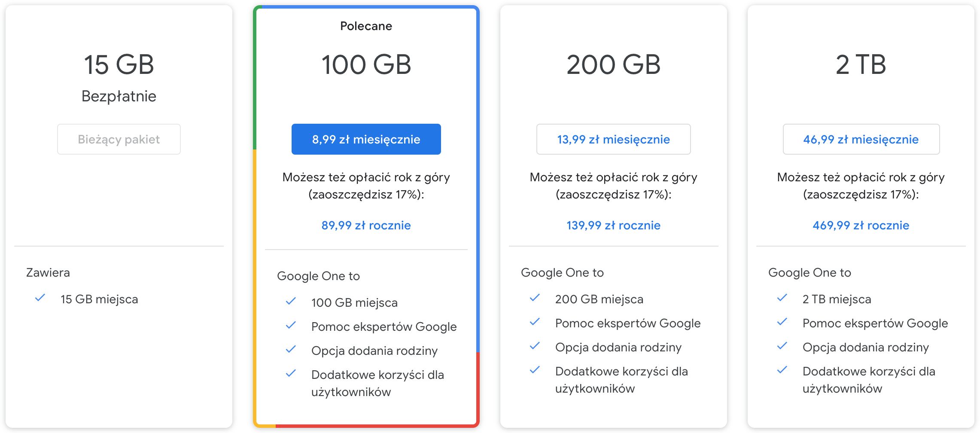Select the 13,99 zł miesięcznie plan button
This screenshot has height=433, width=980.
tap(613, 139)
